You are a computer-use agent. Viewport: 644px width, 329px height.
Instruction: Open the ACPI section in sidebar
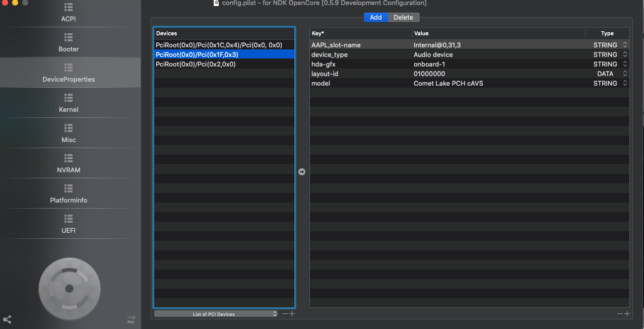[69, 13]
